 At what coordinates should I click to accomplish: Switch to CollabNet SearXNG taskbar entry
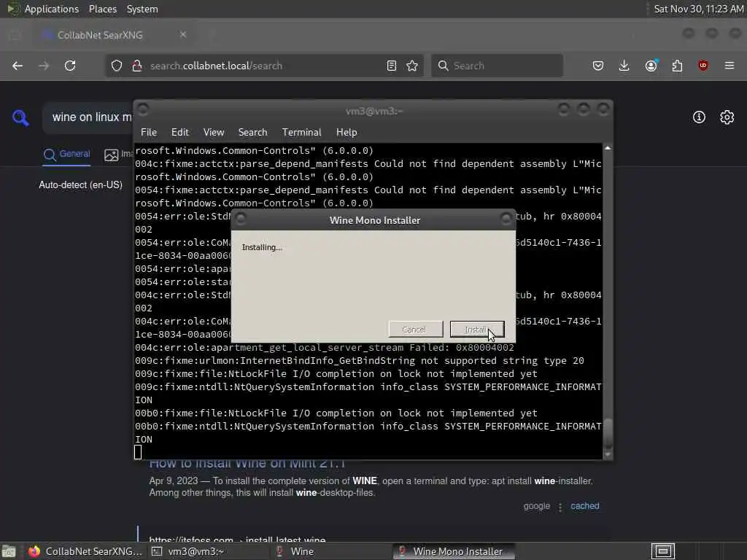[85, 551]
